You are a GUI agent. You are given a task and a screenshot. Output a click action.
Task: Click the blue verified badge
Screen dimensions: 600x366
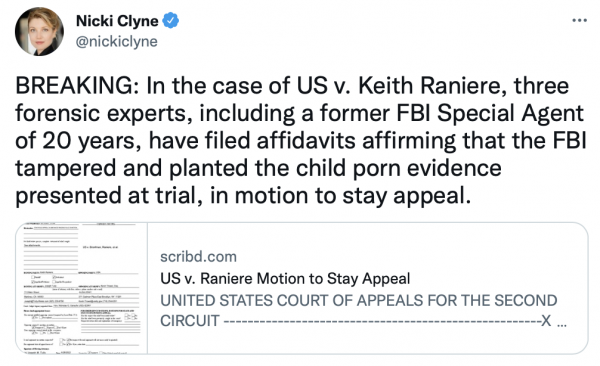tap(171, 21)
